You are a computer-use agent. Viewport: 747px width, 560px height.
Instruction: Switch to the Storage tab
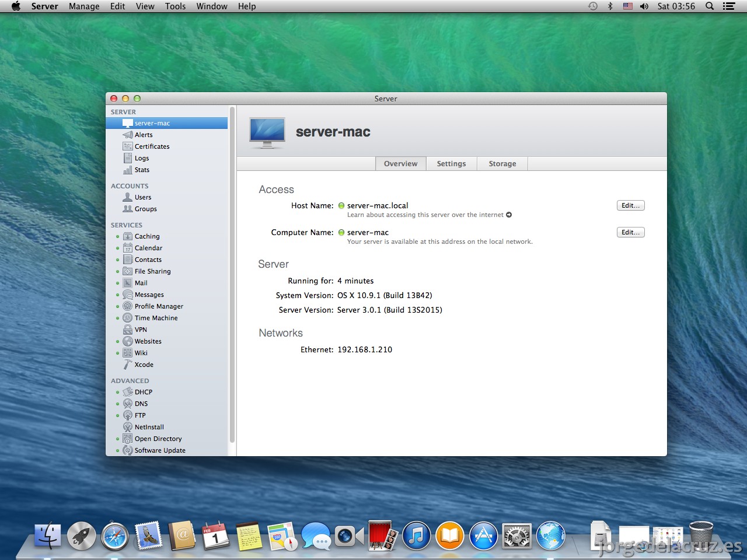[502, 164]
